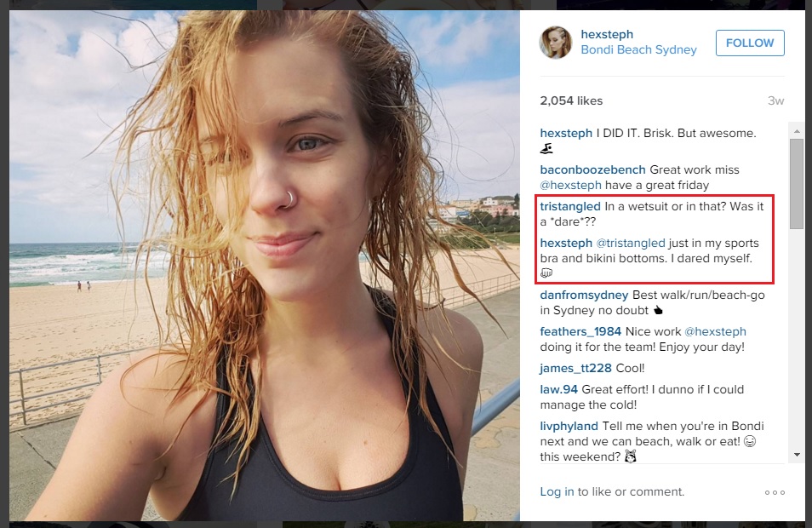This screenshot has width=812, height=528.
Task: Follow the hexsteph account
Action: tap(750, 43)
